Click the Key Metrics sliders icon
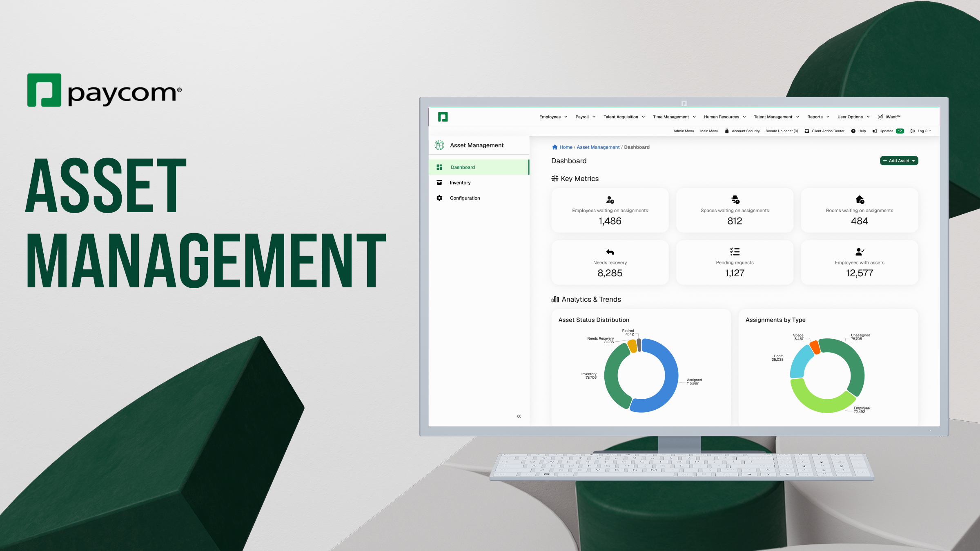This screenshot has height=551, width=980. coord(555,178)
